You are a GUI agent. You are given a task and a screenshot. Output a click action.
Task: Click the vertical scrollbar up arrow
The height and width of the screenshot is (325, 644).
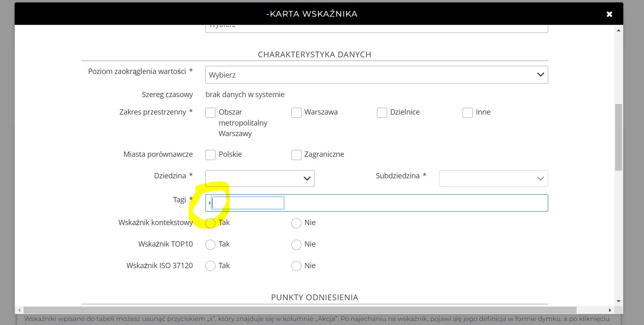pos(618,30)
